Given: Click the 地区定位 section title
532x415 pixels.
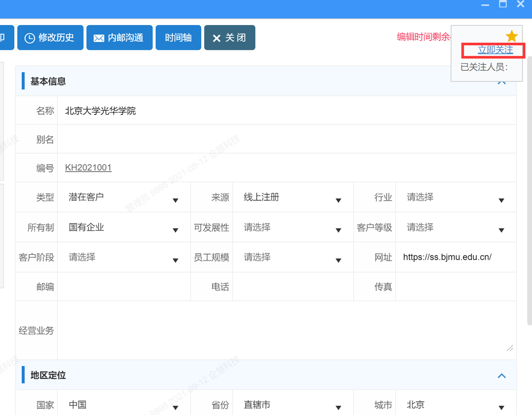Looking at the screenshot, I should click(48, 375).
